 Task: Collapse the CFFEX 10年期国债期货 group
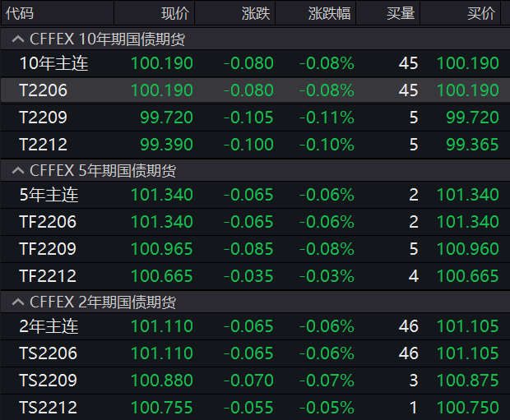[x=16, y=39]
